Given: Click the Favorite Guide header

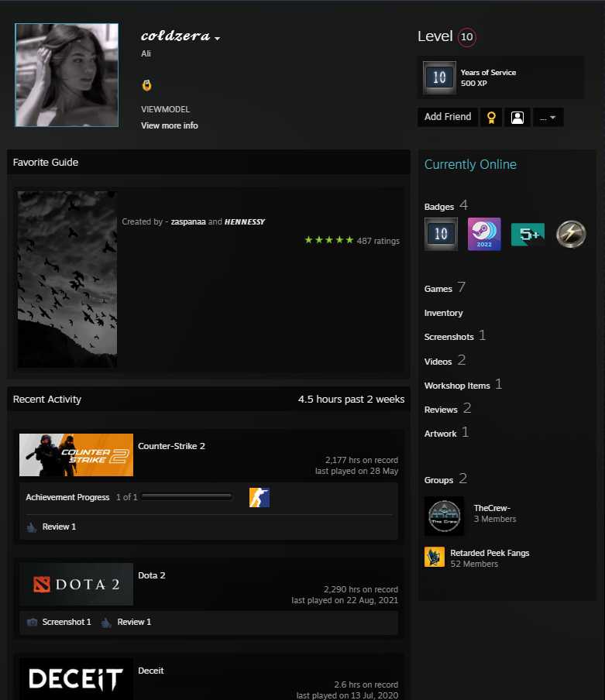Looking at the screenshot, I should [x=46, y=162].
